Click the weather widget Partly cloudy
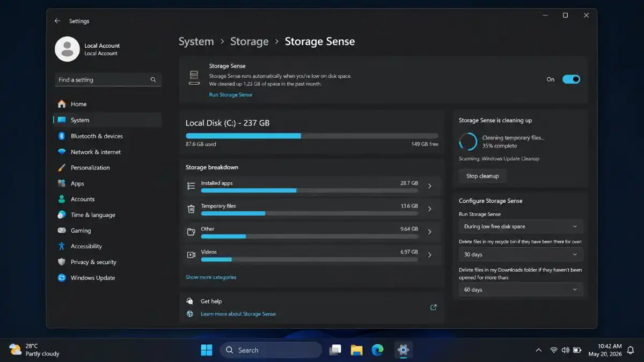The width and height of the screenshot is (644, 362). coord(35,350)
